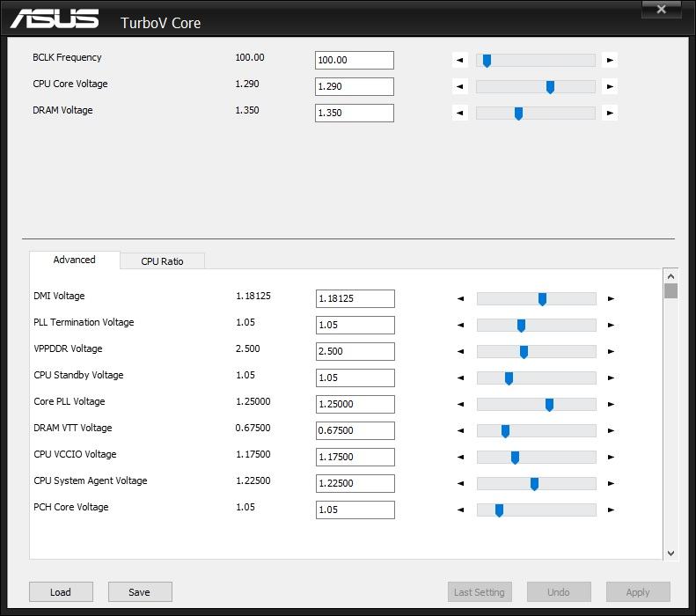Click the DRAM Voltage slider handle
696x616 pixels.
pyautogui.click(x=518, y=114)
